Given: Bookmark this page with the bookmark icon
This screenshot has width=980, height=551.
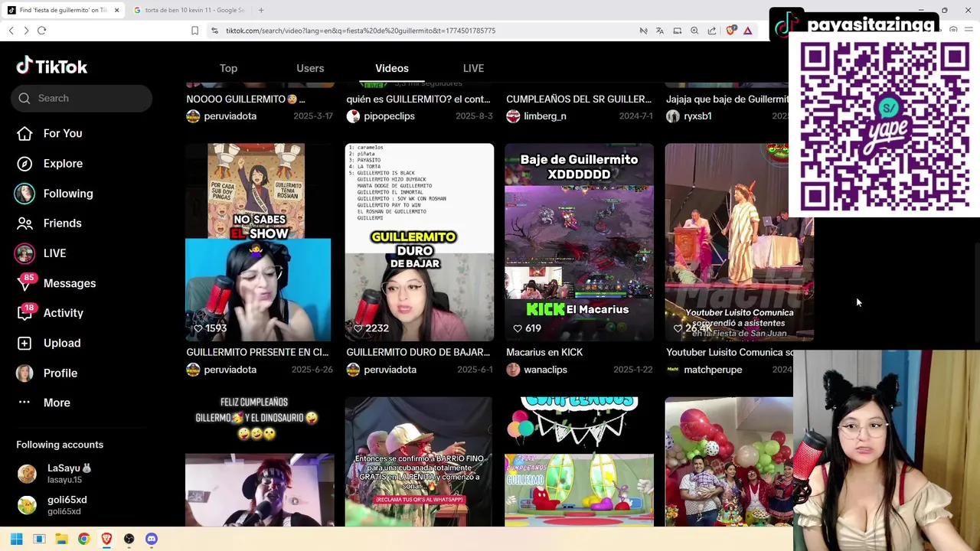Looking at the screenshot, I should coord(194,31).
